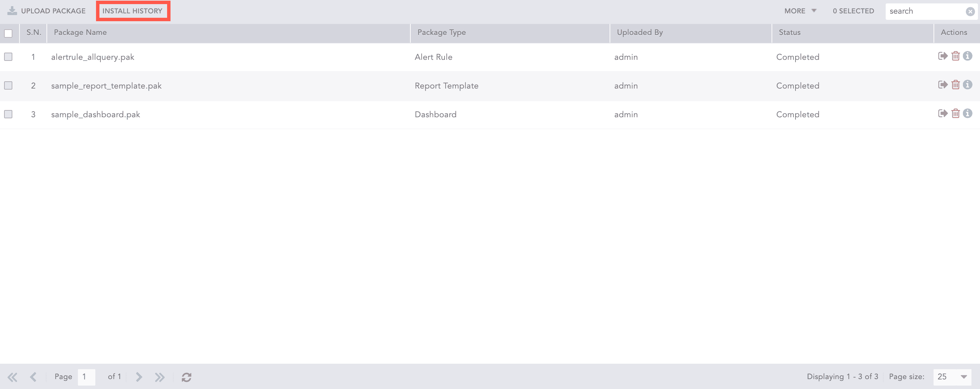Tick the checkbox for sample_report_template.pak
Image resolution: width=980 pixels, height=389 pixels.
tap(8, 85)
